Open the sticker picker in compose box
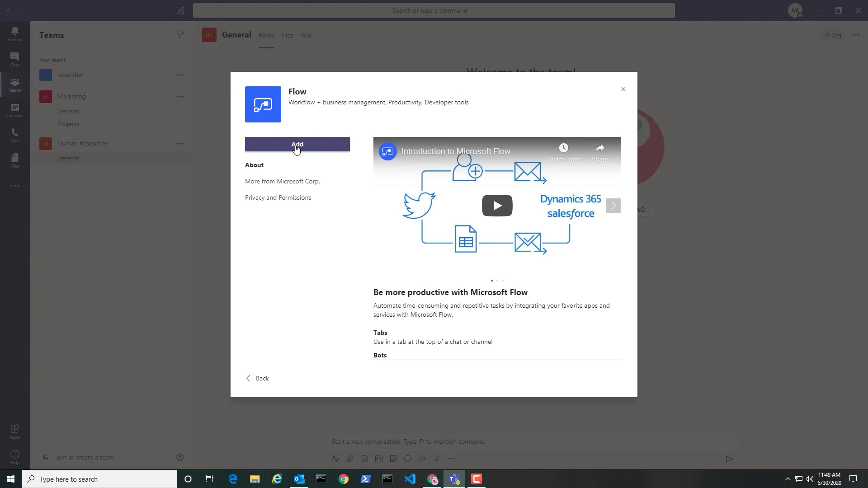This screenshot has height=488, width=868. click(393, 459)
